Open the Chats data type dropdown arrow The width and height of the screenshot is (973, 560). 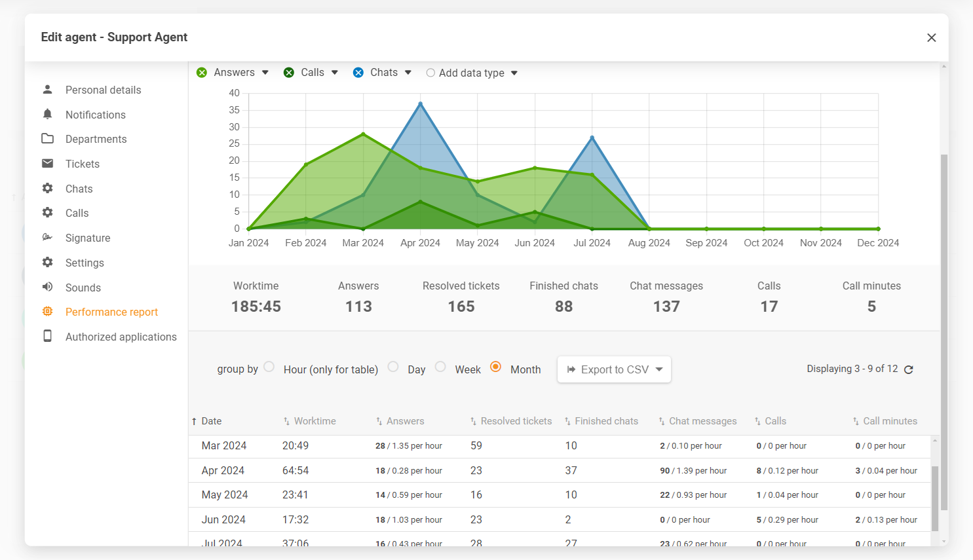point(408,73)
